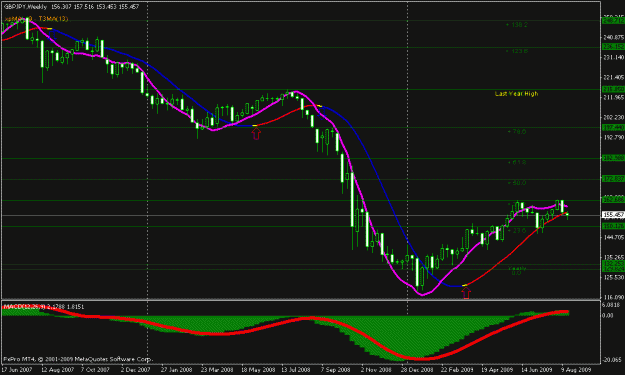
Task: Click the 240.875 price axis value
Action: click(613, 37)
